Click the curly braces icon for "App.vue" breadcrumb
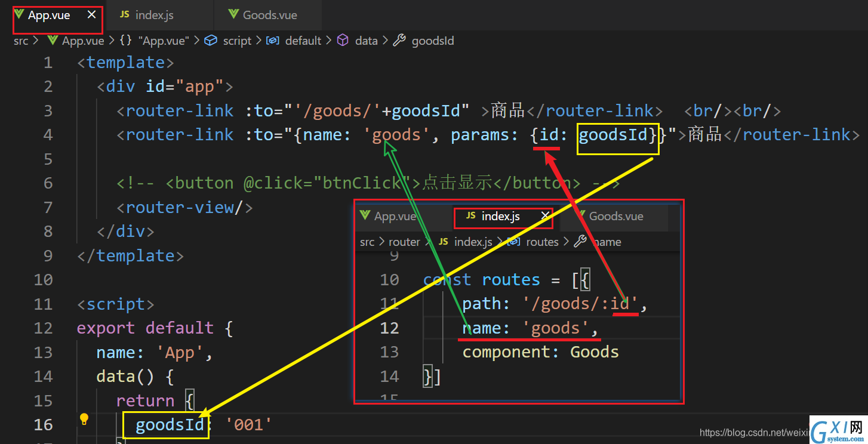The image size is (868, 444). (x=126, y=41)
